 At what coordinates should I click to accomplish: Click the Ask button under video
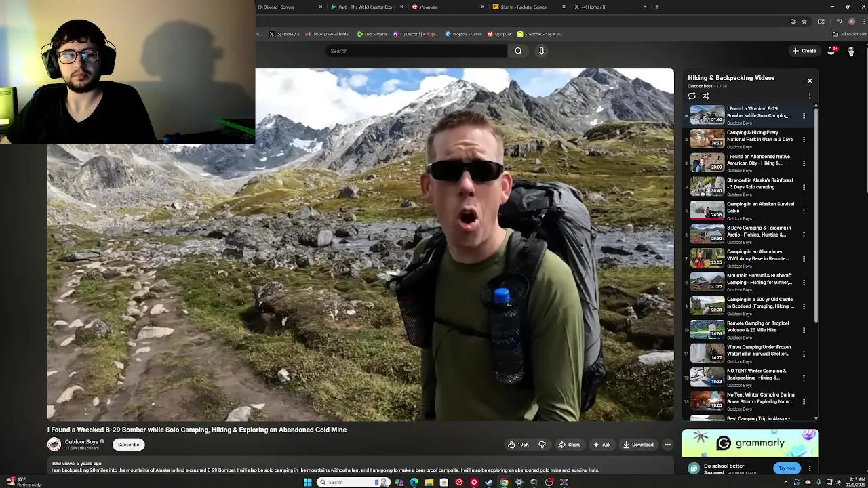(601, 445)
